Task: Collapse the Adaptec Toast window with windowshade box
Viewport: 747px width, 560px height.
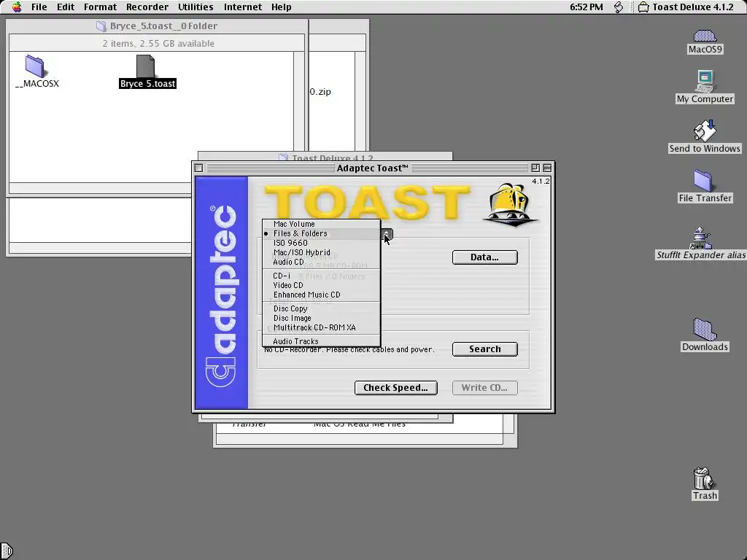Action: pos(547,168)
